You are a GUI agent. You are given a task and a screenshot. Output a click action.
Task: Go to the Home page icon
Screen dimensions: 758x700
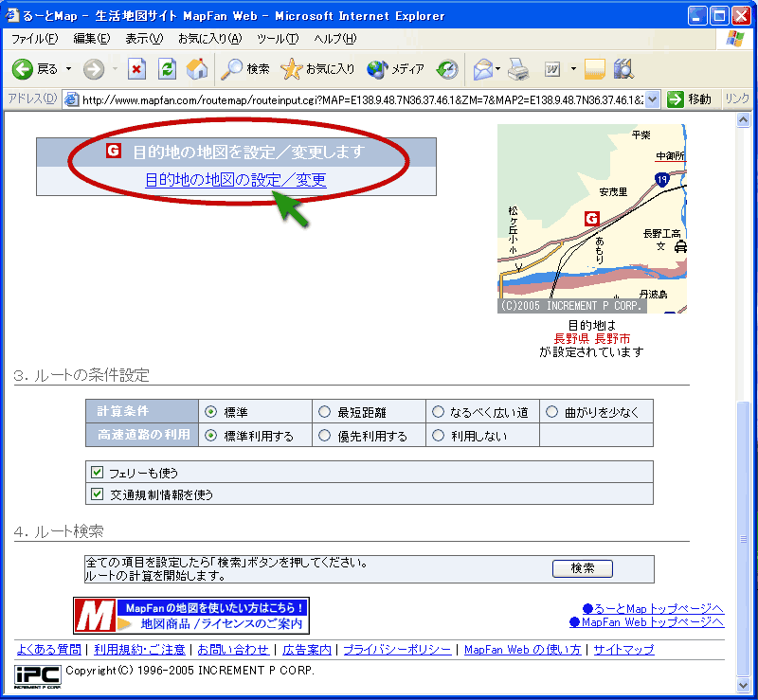(x=197, y=69)
